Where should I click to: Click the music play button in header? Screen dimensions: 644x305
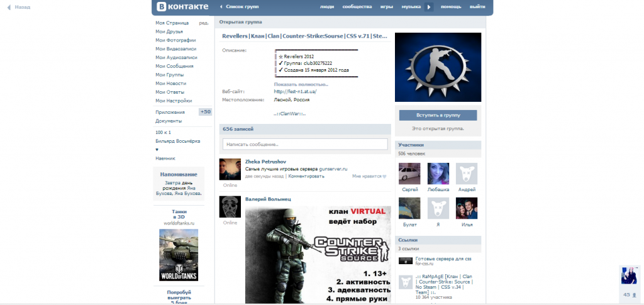pos(430,7)
